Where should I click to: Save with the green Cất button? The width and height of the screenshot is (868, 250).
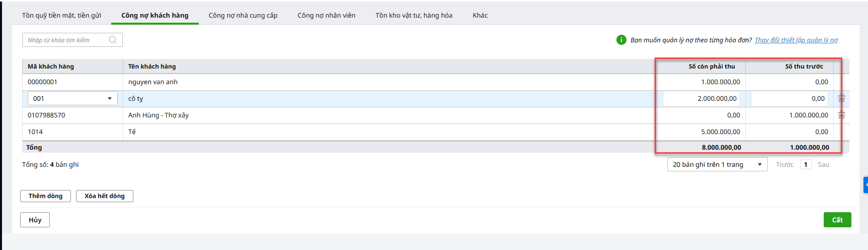pyautogui.click(x=837, y=220)
